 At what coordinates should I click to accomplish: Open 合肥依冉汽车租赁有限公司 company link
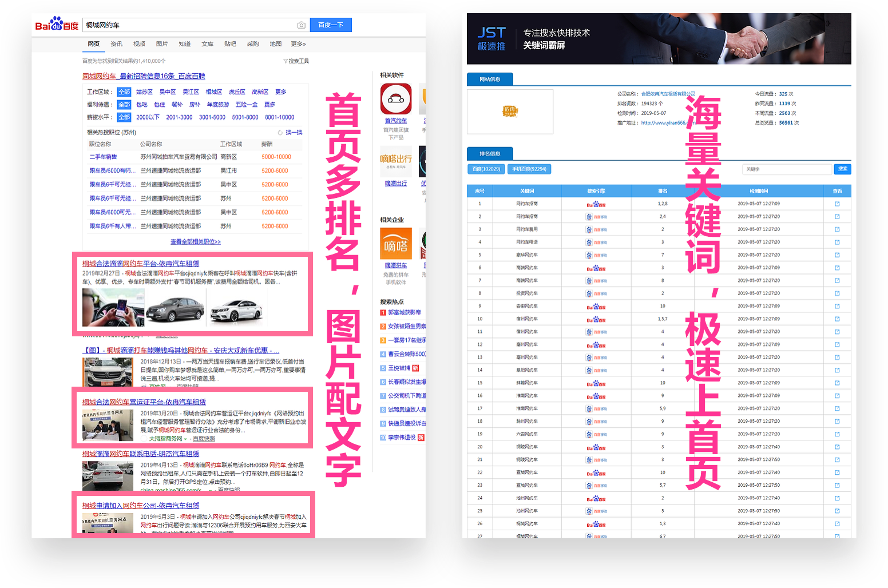pyautogui.click(x=668, y=94)
